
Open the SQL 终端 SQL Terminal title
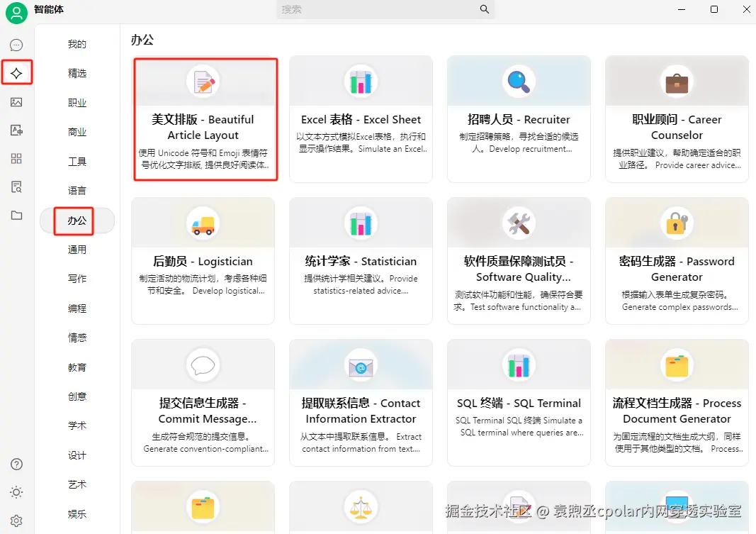pos(519,404)
